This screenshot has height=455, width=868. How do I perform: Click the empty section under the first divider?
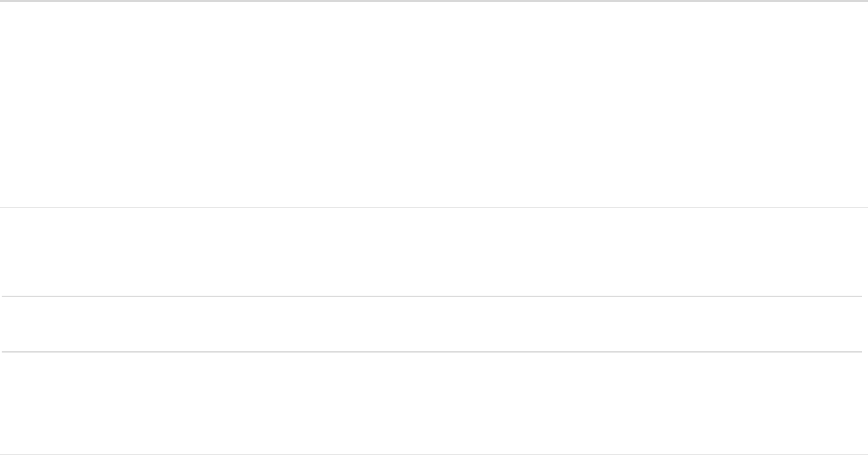(x=433, y=251)
